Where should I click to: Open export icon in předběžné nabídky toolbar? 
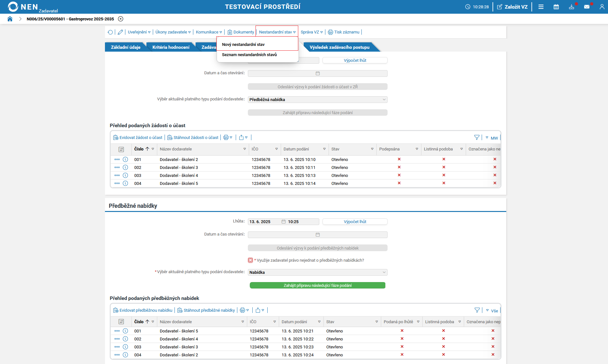pyautogui.click(x=260, y=310)
